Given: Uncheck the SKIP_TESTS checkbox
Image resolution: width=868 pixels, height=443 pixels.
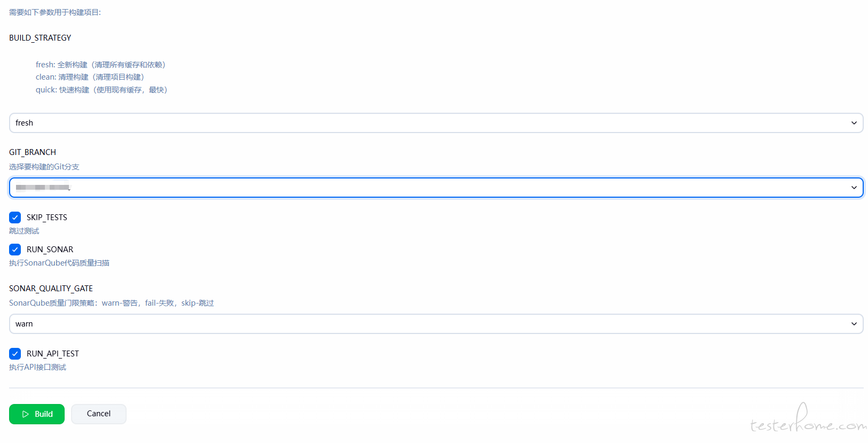Looking at the screenshot, I should click(15, 217).
